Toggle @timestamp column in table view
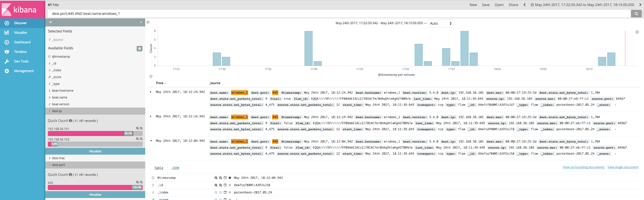Image resolution: width=644 pixels, height=200 pixels. [225, 178]
